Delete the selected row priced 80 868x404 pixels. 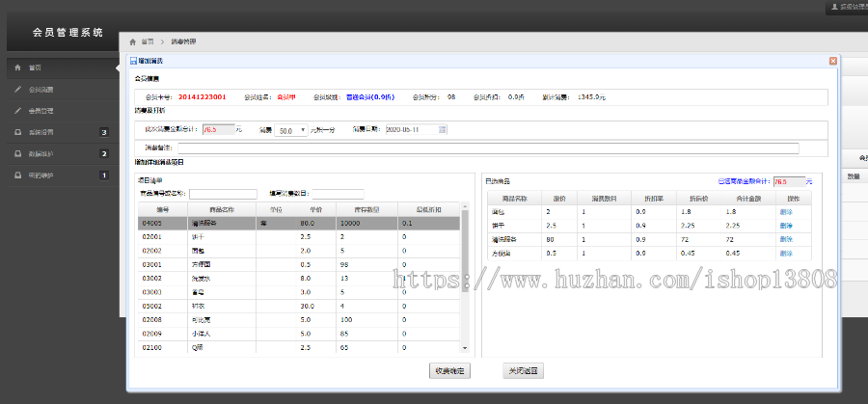(x=786, y=240)
